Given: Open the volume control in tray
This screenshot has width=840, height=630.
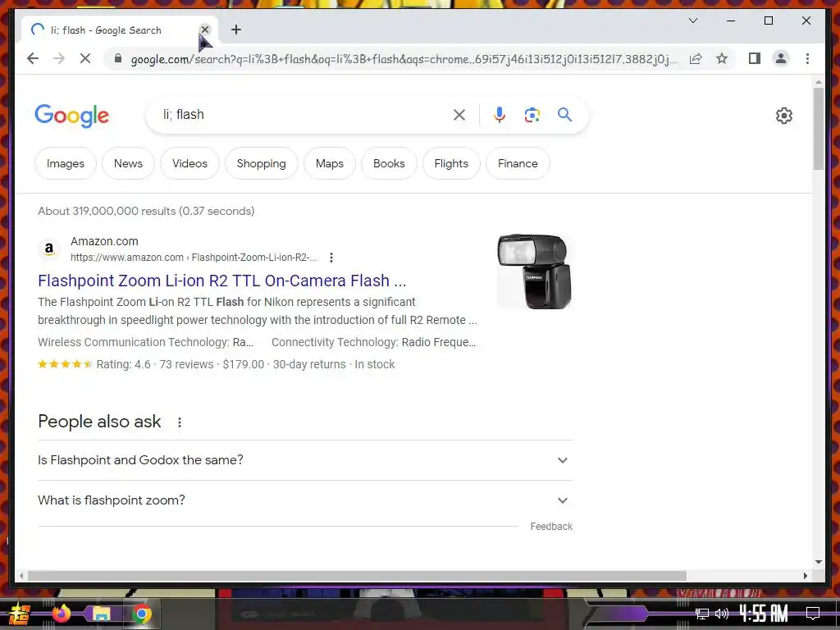Looking at the screenshot, I should pos(722,614).
